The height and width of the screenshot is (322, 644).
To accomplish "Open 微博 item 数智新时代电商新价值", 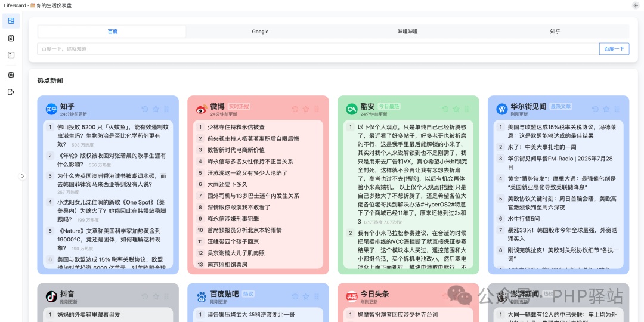I will (236, 150).
